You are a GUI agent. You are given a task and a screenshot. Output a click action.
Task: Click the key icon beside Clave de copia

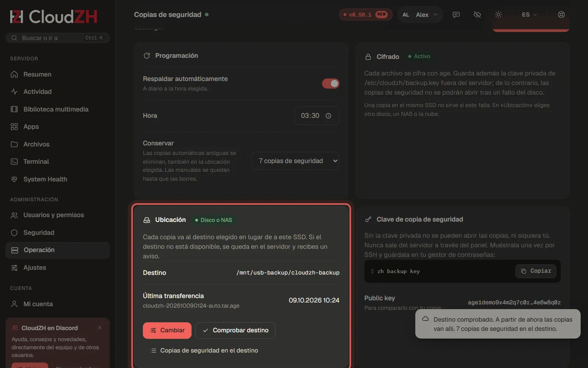pyautogui.click(x=368, y=219)
